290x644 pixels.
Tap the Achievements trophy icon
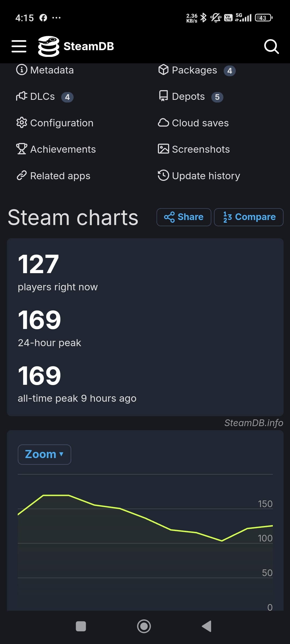click(x=22, y=149)
